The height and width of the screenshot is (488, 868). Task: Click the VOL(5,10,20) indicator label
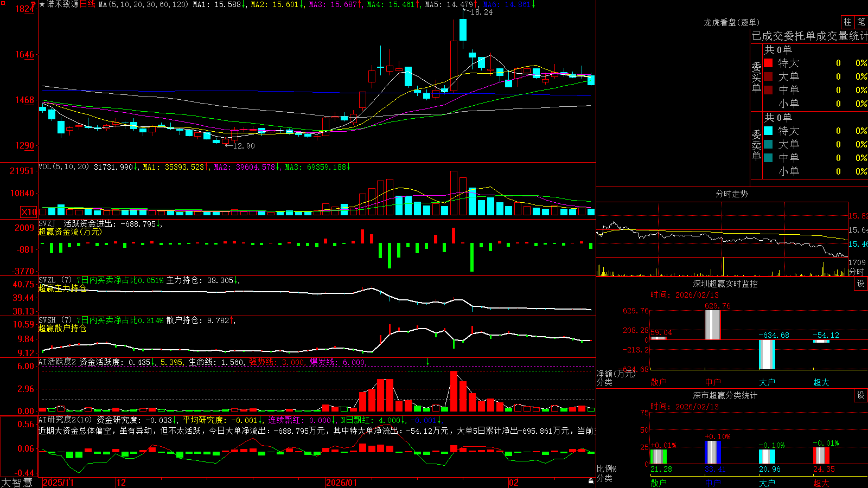tap(63, 167)
